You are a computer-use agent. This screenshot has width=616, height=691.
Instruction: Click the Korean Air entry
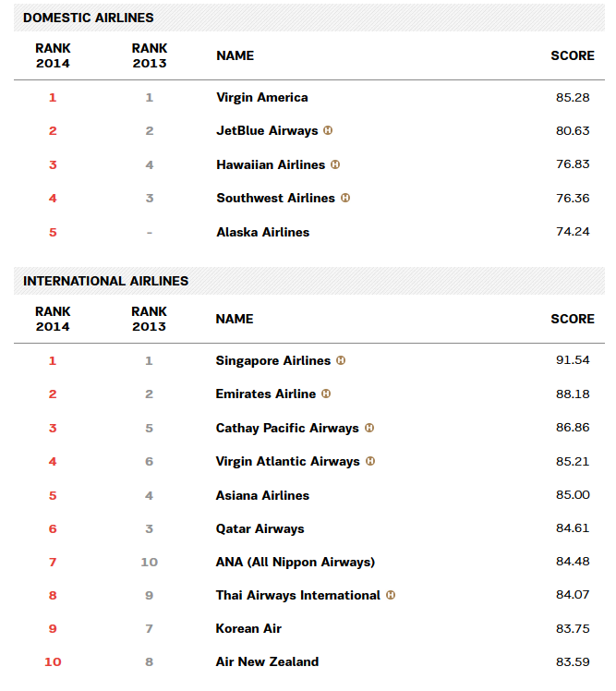tap(248, 628)
